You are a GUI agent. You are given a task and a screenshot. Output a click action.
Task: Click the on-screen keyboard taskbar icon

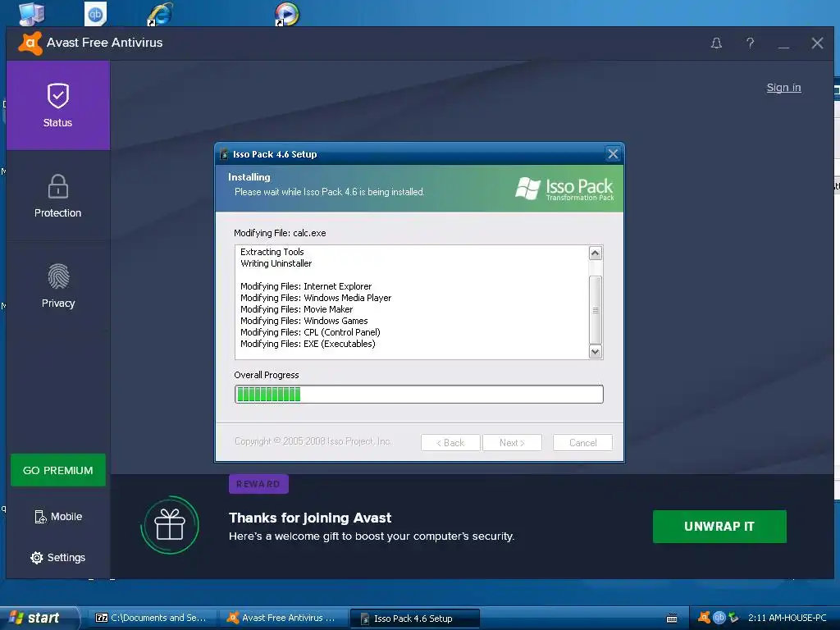pos(672,619)
